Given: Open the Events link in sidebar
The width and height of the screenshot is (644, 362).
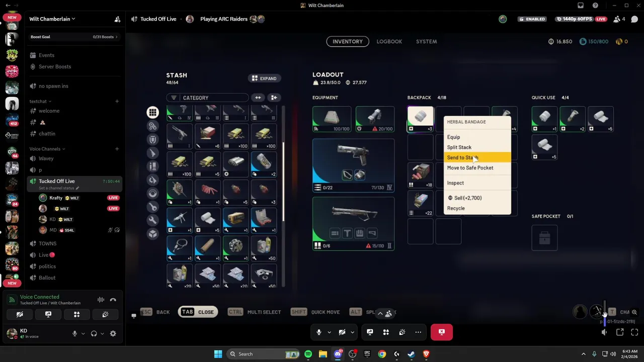Looking at the screenshot, I should 74,55.
